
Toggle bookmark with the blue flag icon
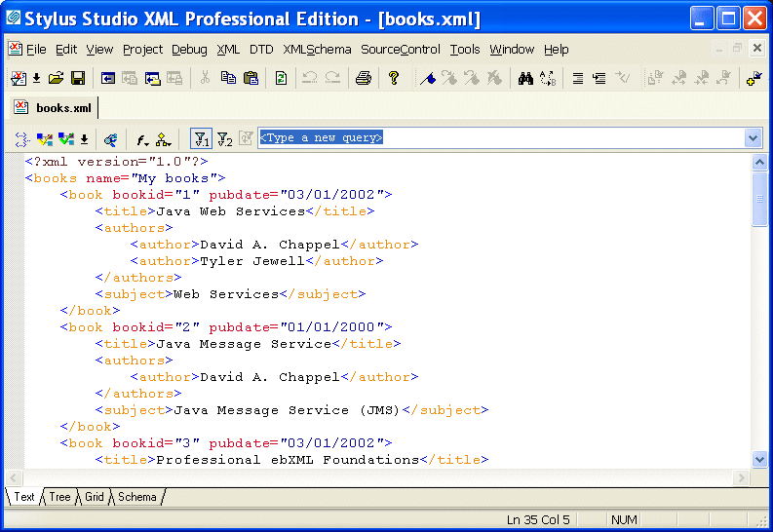(x=427, y=78)
